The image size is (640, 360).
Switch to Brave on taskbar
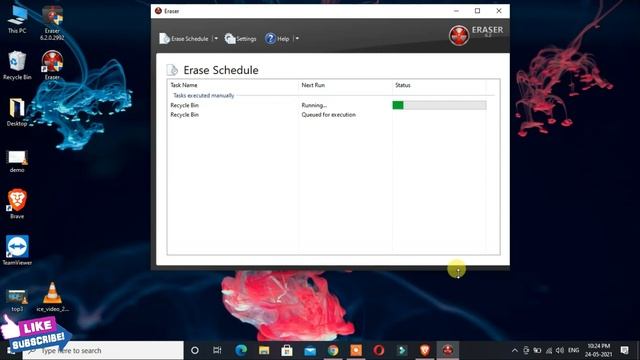(424, 350)
